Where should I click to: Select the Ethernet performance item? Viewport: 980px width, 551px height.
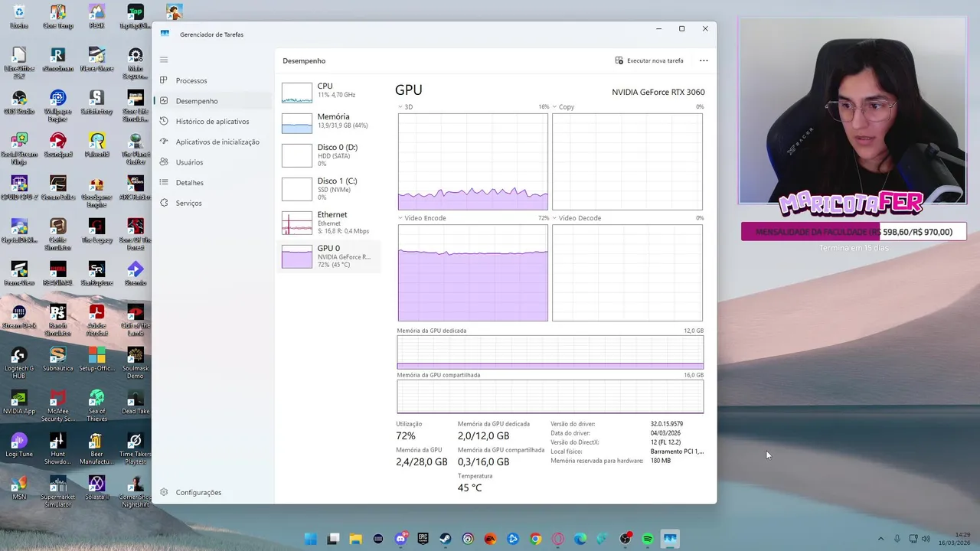pyautogui.click(x=328, y=223)
